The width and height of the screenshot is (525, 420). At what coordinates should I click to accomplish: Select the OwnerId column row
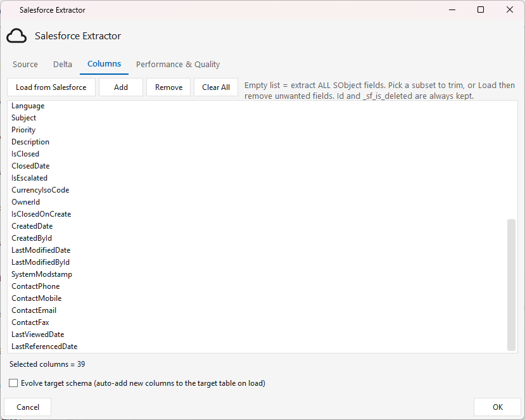pyautogui.click(x=257, y=202)
